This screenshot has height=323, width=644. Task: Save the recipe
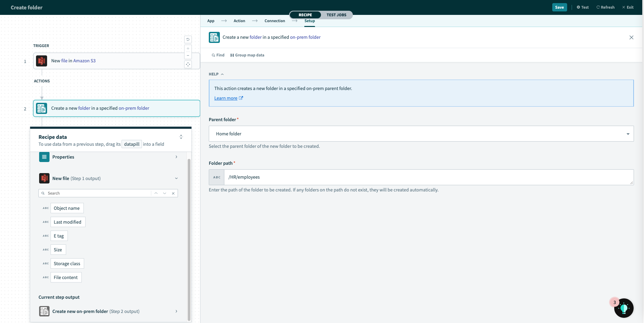pyautogui.click(x=559, y=7)
